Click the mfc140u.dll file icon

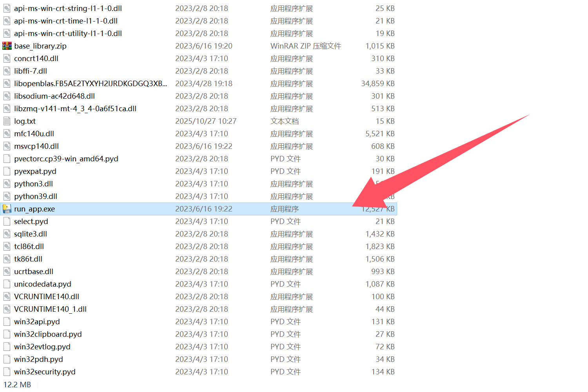pyautogui.click(x=7, y=134)
